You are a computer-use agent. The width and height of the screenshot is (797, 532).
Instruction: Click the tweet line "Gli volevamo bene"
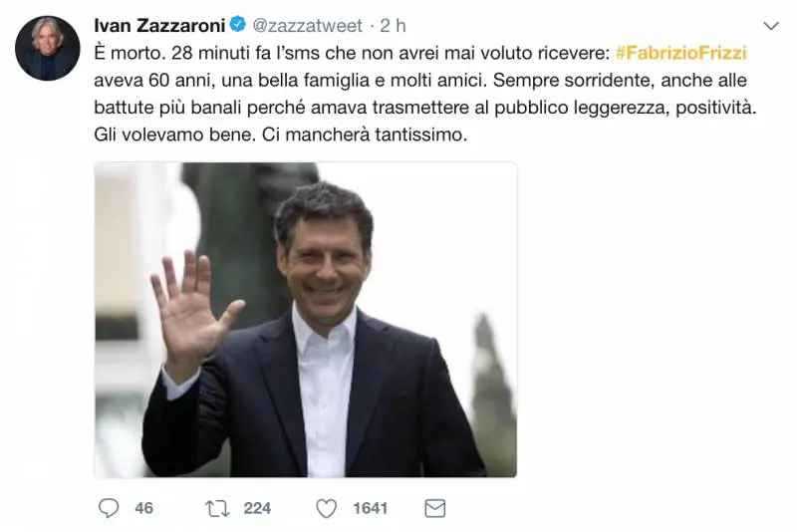point(281,134)
